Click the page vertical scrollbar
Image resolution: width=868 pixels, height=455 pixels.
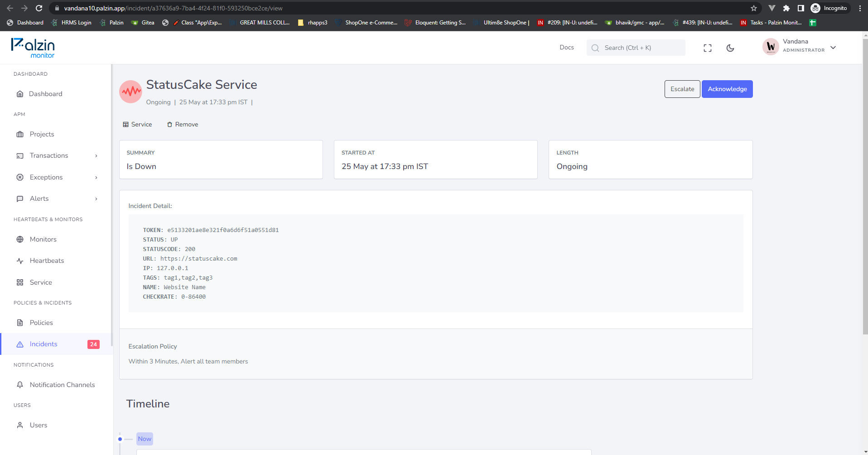pos(865,186)
